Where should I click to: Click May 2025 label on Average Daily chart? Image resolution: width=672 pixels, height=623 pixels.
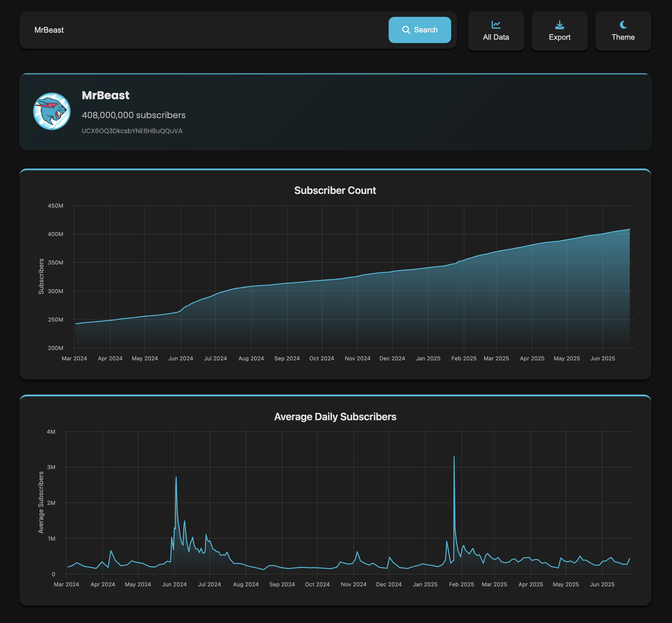pyautogui.click(x=566, y=585)
